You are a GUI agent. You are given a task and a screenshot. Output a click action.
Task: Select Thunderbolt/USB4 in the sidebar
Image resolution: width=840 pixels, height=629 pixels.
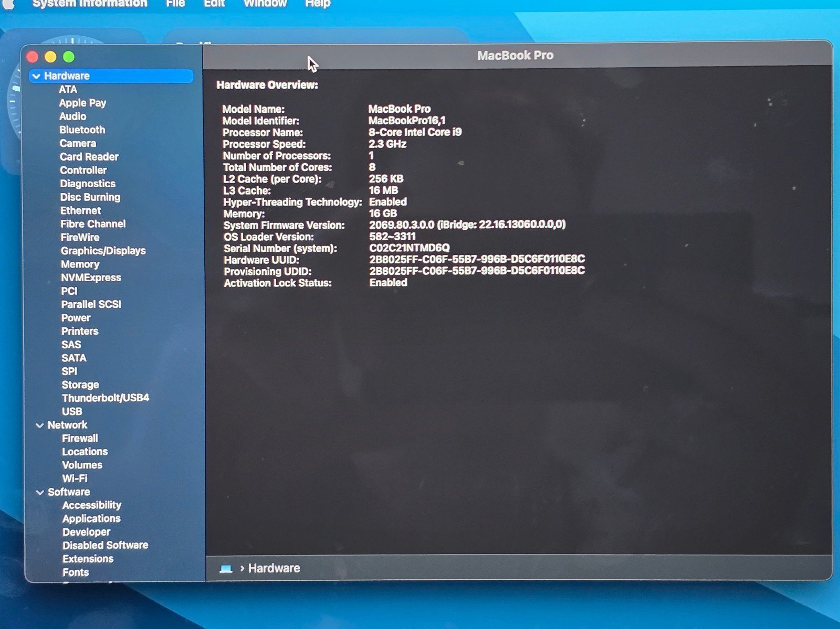(x=106, y=398)
